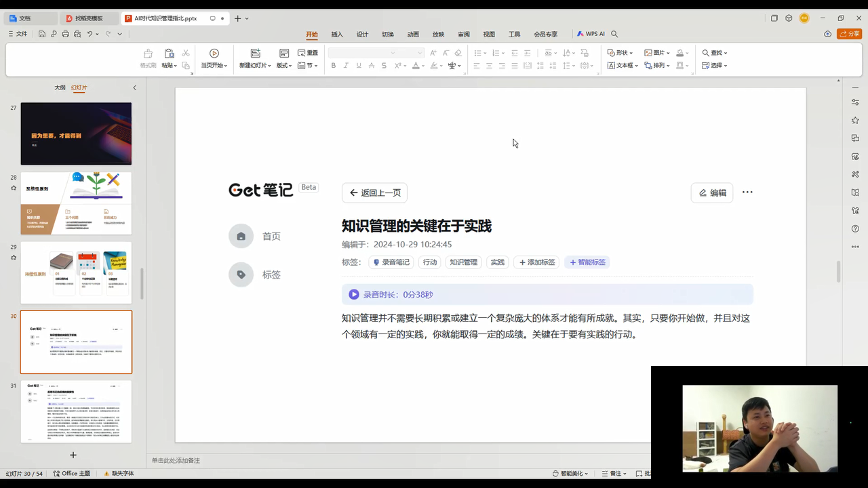
Task: Add a slide with the plus below thumbnails
Action: point(73,455)
